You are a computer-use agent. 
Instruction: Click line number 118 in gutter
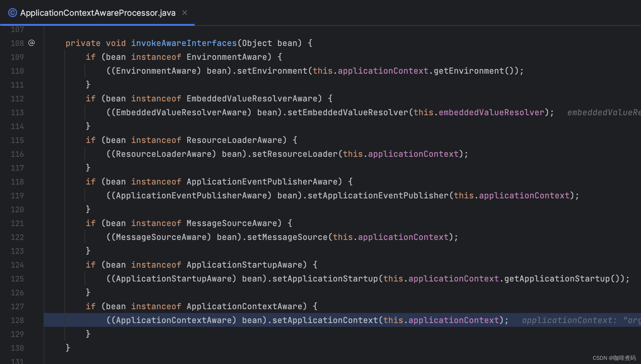tap(17, 182)
